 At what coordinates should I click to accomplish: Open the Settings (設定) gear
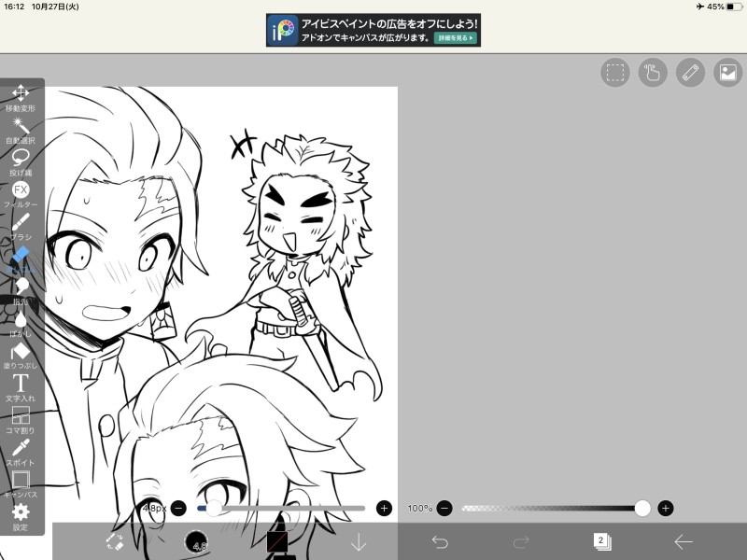pos(21,517)
